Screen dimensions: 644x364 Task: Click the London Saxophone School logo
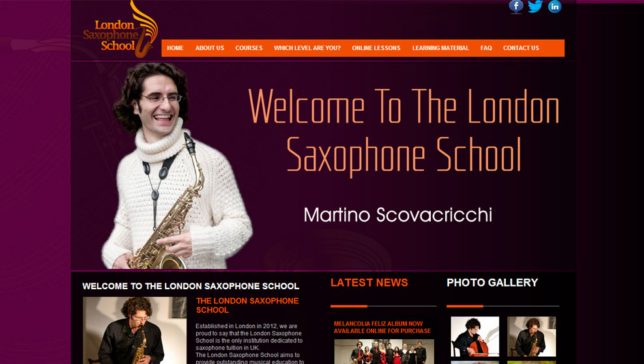pyautogui.click(x=121, y=29)
